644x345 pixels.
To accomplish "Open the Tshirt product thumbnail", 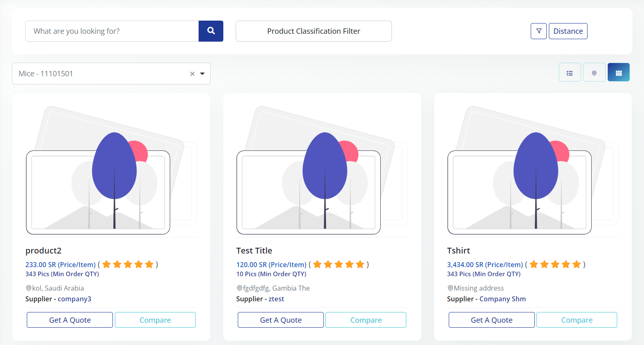I will [532, 170].
